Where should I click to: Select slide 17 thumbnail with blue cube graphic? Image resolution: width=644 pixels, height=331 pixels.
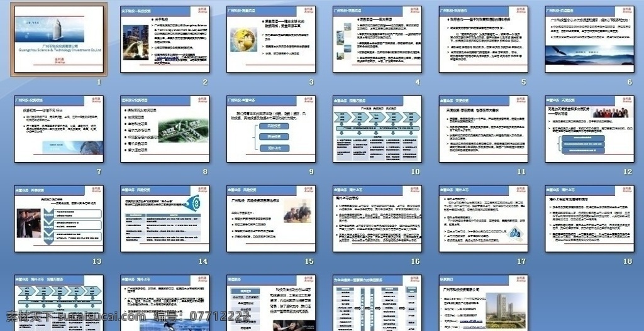tap(484, 219)
